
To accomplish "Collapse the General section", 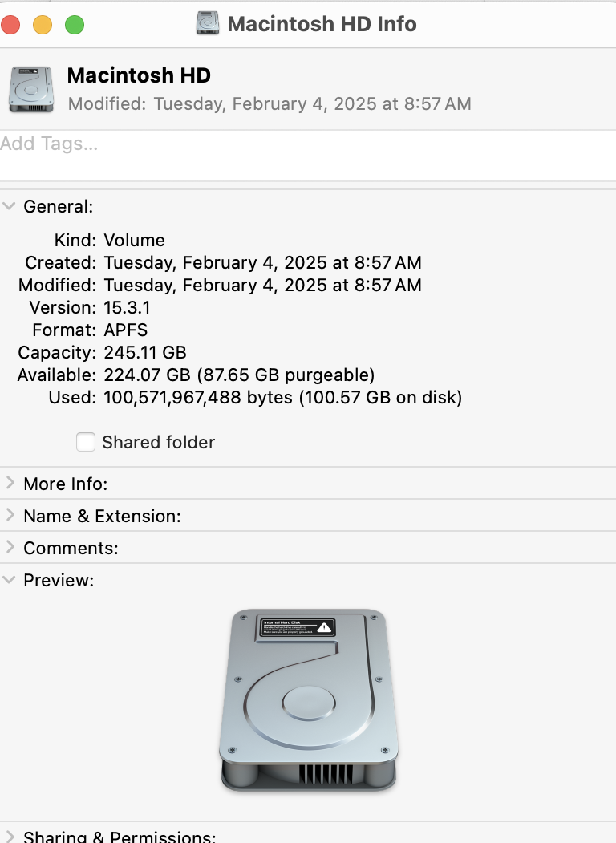I will 10,206.
